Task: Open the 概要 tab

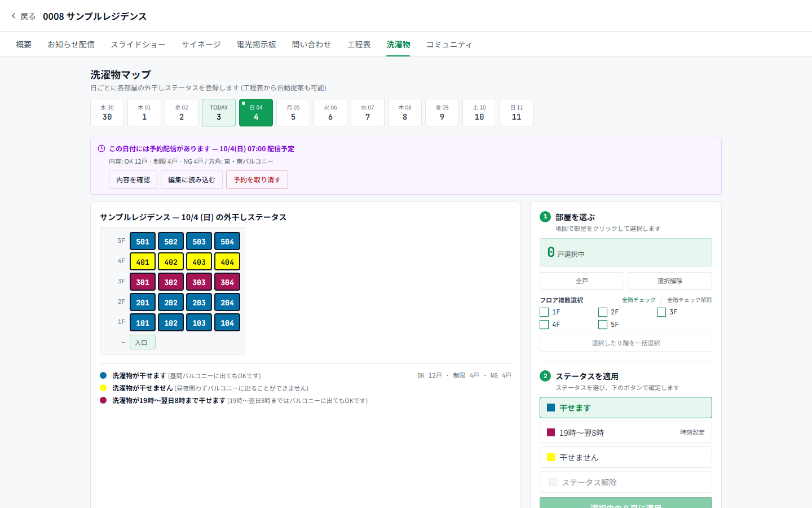Action: click(x=24, y=45)
